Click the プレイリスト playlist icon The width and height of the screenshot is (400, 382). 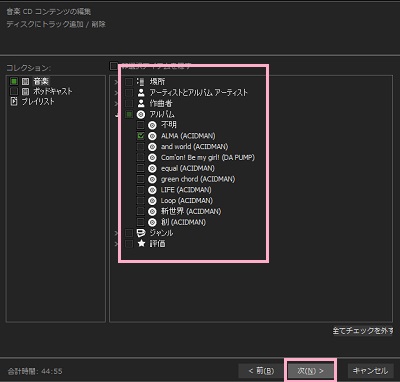[14, 101]
